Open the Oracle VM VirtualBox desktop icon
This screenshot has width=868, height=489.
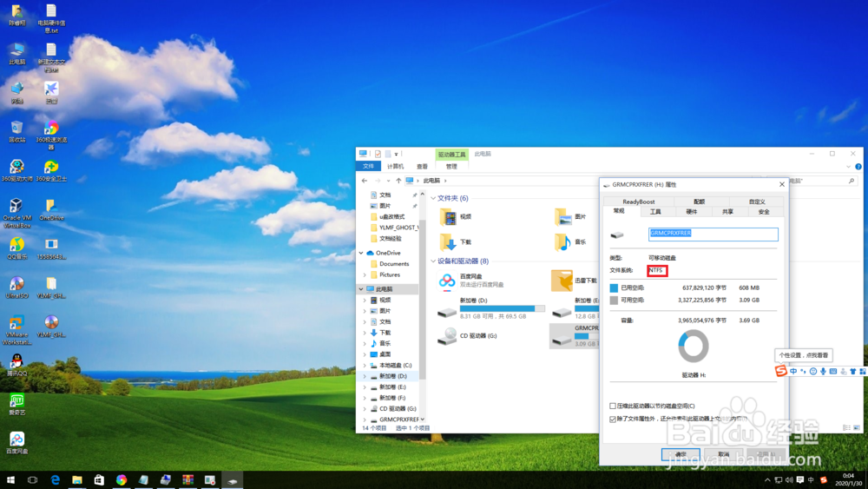click(16, 213)
